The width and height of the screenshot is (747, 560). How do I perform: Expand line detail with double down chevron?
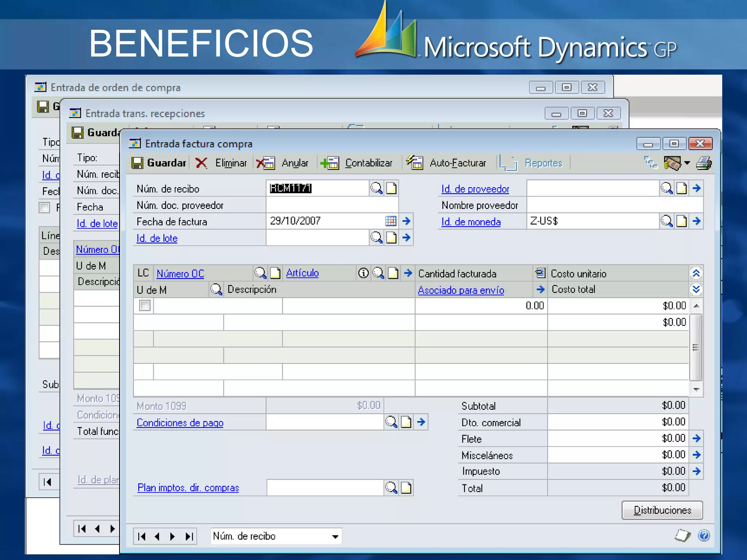696,289
